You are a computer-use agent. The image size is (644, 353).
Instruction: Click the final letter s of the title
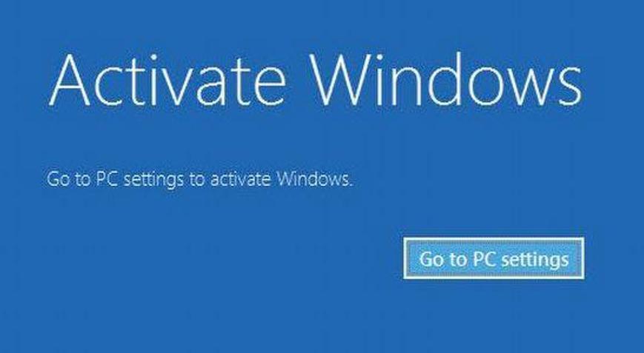569,89
